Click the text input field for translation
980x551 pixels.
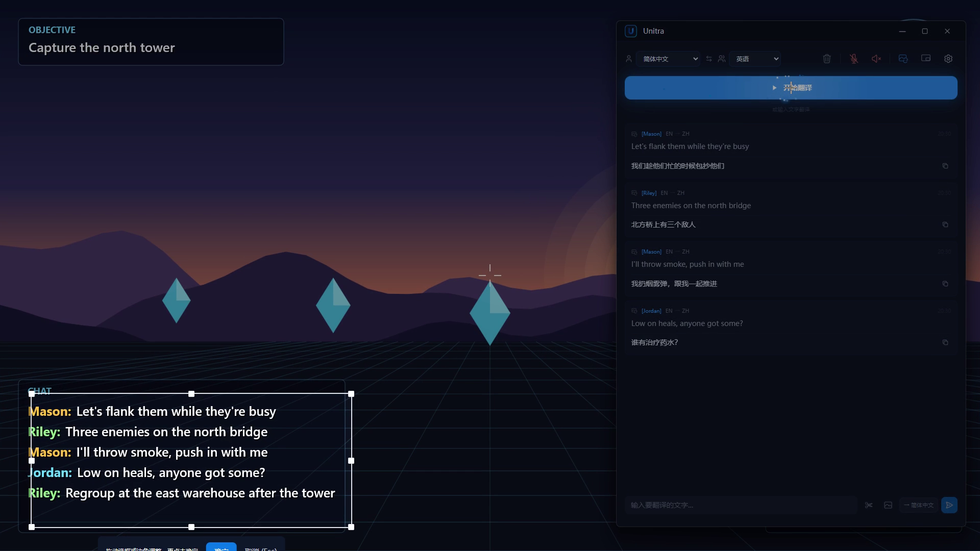(x=741, y=505)
